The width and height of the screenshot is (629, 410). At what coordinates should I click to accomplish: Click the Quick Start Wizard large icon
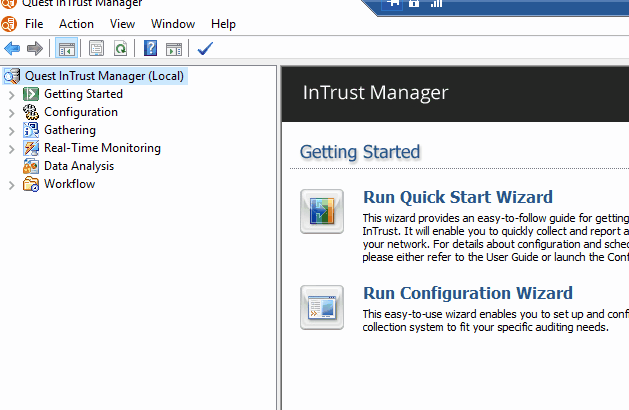coord(322,211)
